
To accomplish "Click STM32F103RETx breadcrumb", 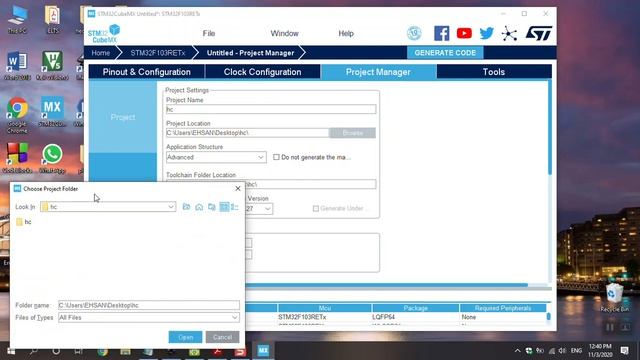I will pyautogui.click(x=158, y=53).
